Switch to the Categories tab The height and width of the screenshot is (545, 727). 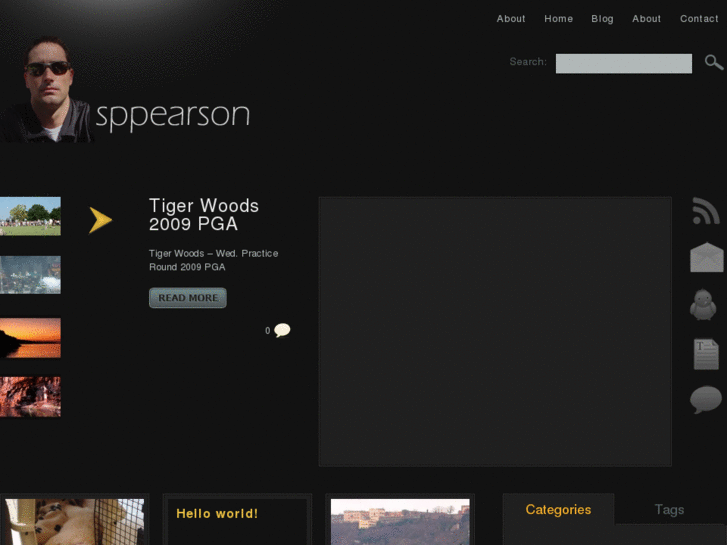[x=558, y=510]
